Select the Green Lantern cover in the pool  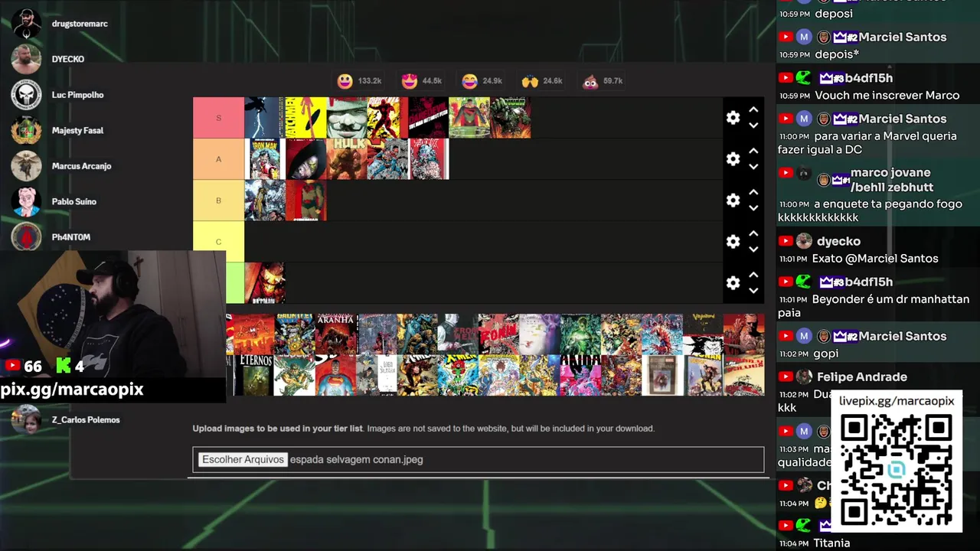[580, 334]
